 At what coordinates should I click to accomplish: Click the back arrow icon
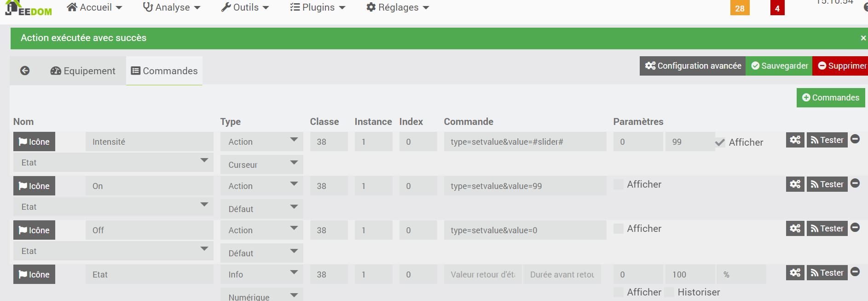point(25,71)
